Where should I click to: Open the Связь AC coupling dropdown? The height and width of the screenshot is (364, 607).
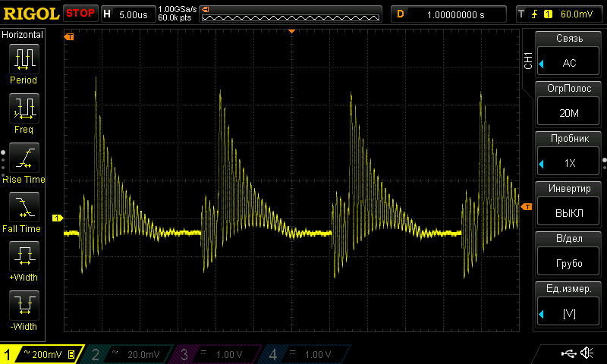coord(569,55)
